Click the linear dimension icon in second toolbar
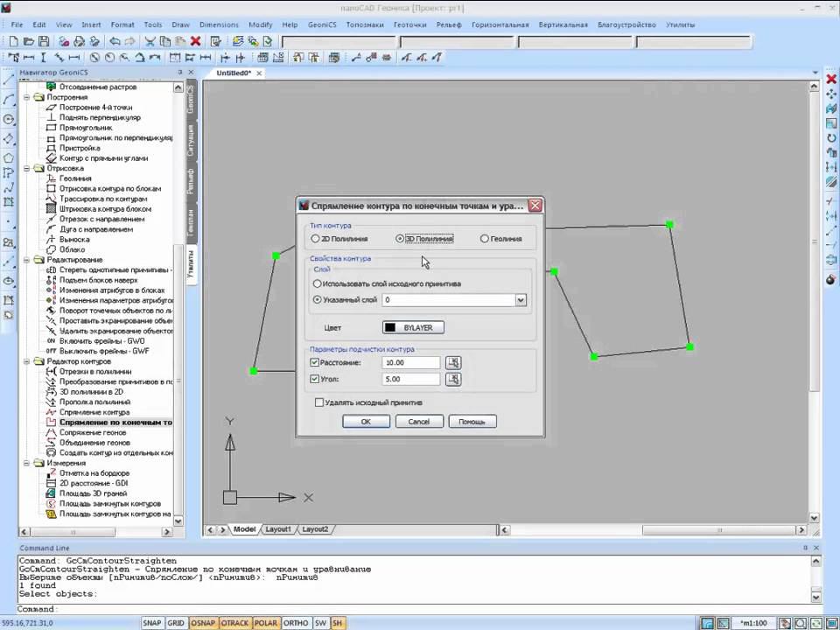The width and height of the screenshot is (840, 630). (29, 58)
